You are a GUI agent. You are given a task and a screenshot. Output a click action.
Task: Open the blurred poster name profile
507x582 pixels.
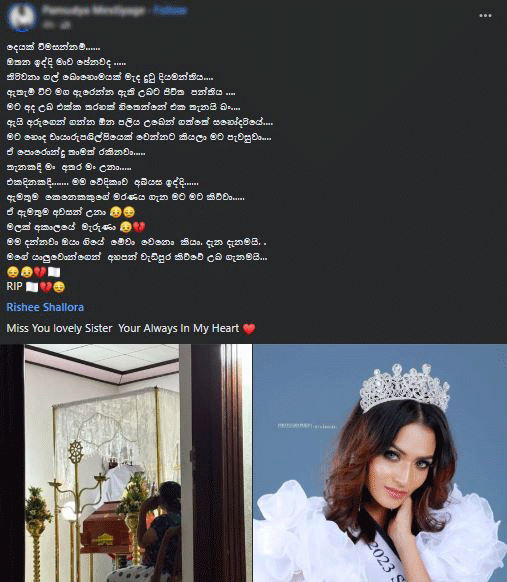[x=93, y=11]
